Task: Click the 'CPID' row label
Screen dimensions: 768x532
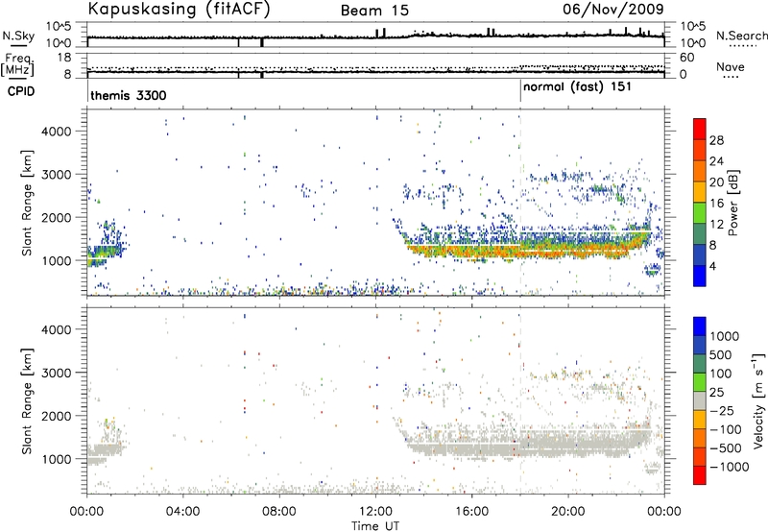Action: pyautogui.click(x=21, y=91)
